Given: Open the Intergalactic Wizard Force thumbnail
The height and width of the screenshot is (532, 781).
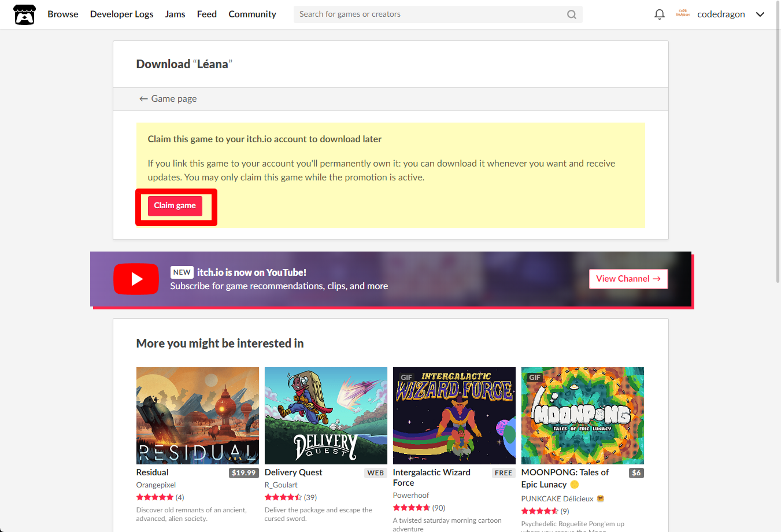Looking at the screenshot, I should pyautogui.click(x=454, y=416).
